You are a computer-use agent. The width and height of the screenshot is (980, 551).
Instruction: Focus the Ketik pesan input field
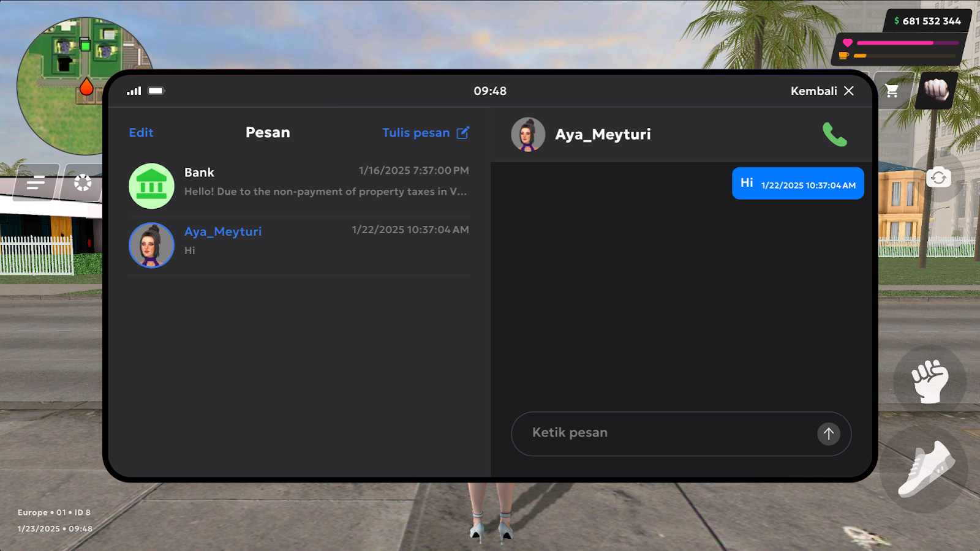tap(681, 433)
